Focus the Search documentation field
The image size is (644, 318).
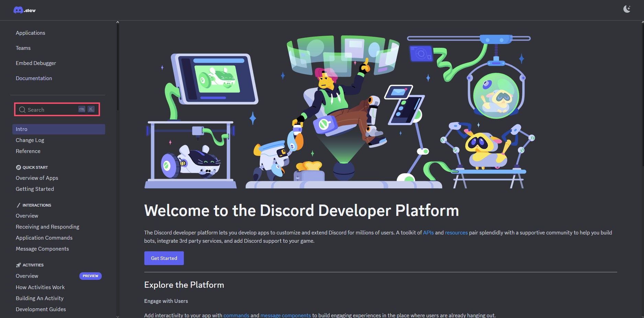[x=52, y=110]
